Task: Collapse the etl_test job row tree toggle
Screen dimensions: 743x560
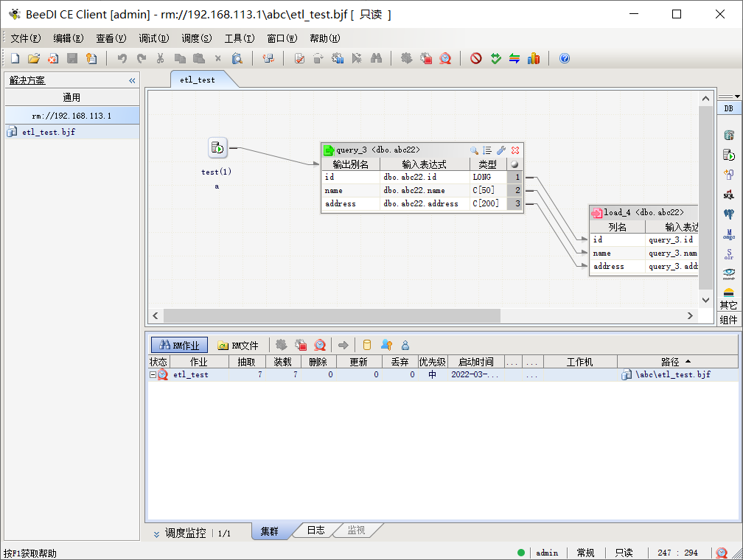Action: coord(153,374)
